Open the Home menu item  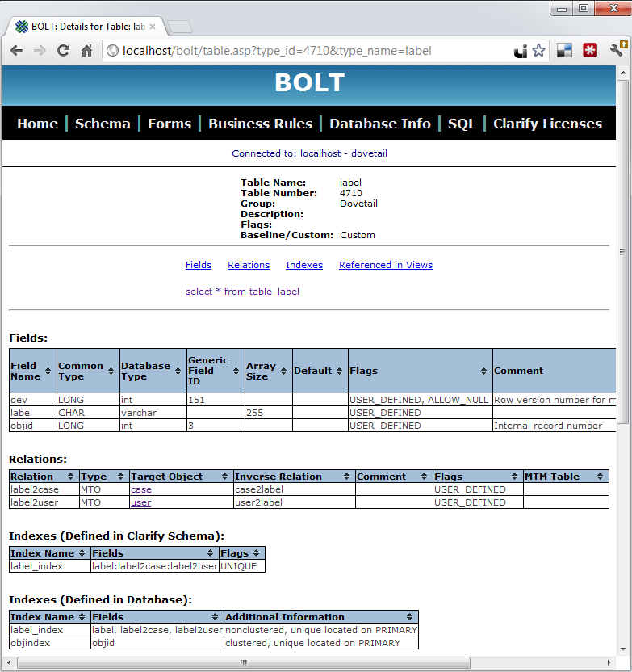pyautogui.click(x=37, y=124)
